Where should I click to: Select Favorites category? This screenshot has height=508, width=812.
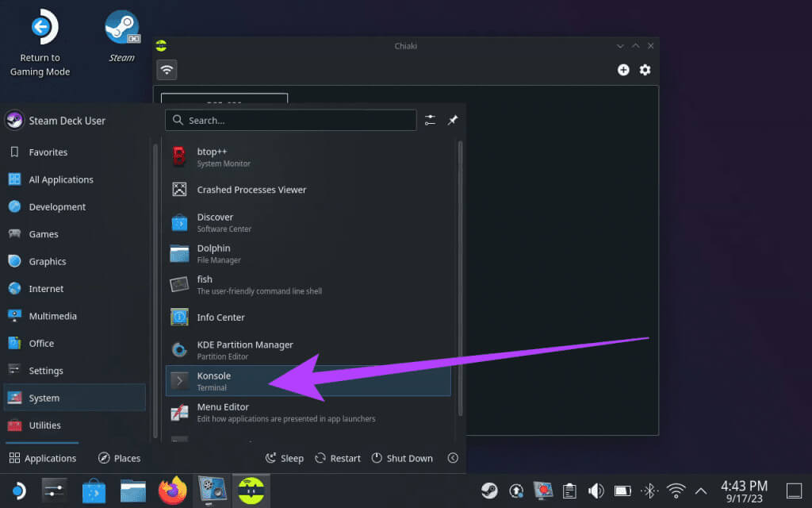[x=75, y=152]
